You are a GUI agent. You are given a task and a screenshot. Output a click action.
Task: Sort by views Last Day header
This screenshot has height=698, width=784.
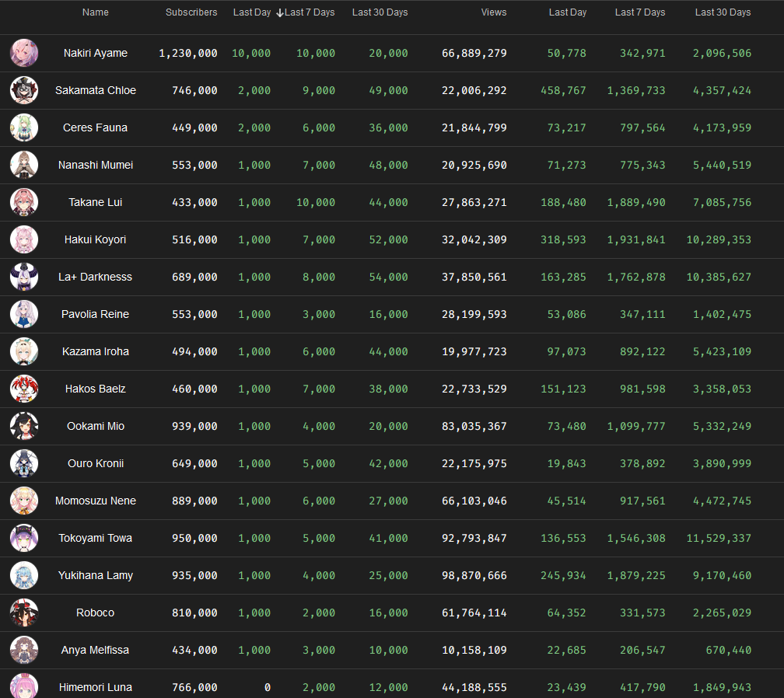tap(568, 12)
